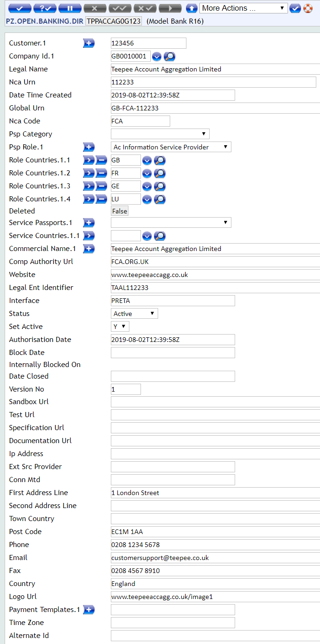
Task: Open the Service Passports.1 dropdown
Action: coord(171,223)
